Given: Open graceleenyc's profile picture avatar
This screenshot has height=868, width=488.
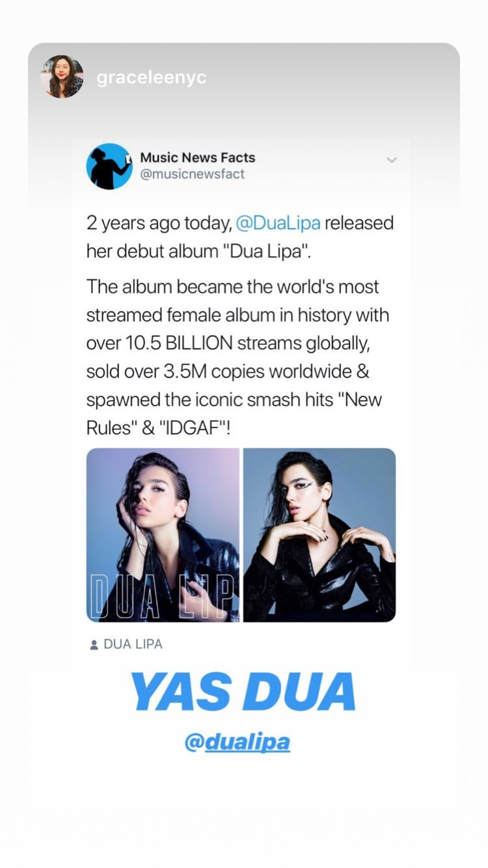Looking at the screenshot, I should pyautogui.click(x=63, y=77).
